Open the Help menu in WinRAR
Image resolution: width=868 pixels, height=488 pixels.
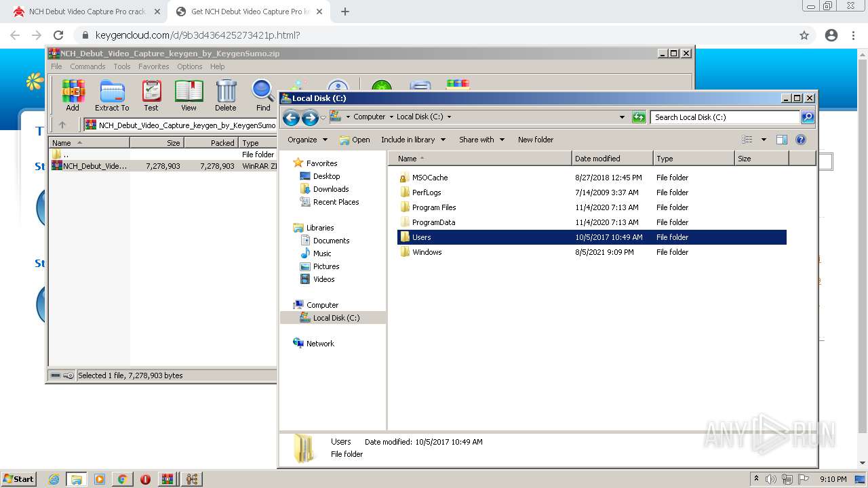tap(218, 66)
